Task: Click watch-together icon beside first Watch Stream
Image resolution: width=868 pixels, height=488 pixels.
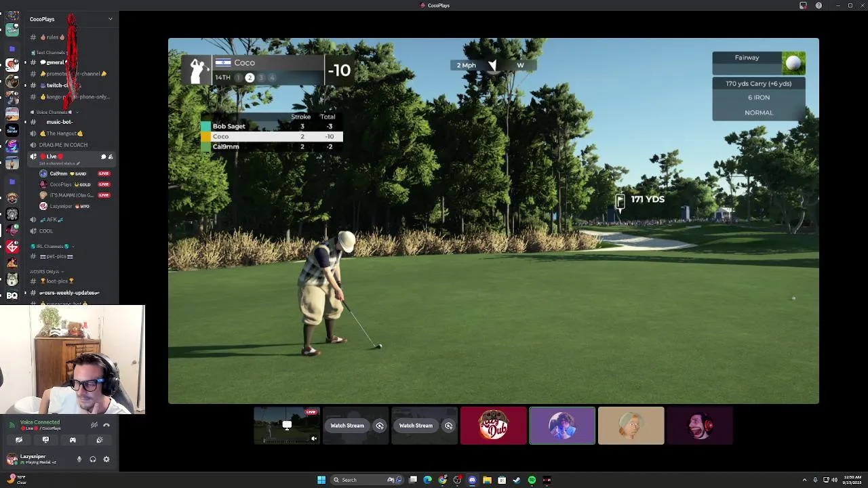Action: [x=380, y=426]
